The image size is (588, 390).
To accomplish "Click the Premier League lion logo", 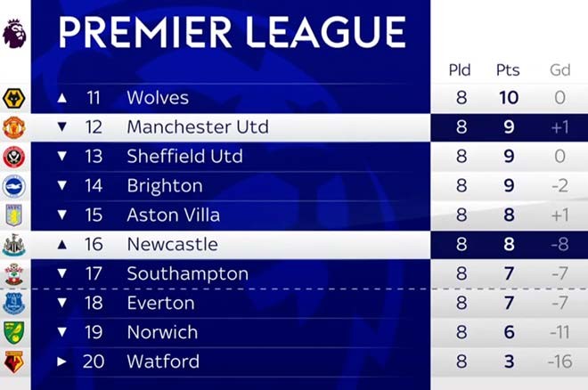I will (14, 33).
